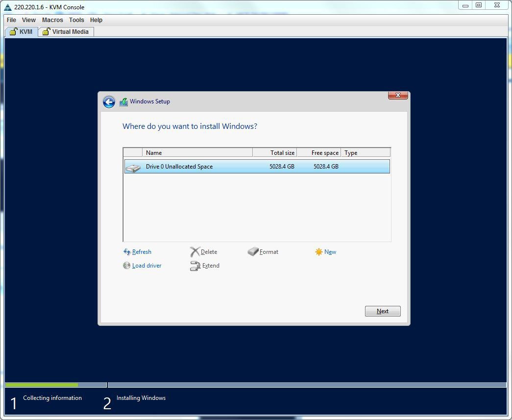Click the padlock icon on Virtual Media tab
The width and height of the screenshot is (512, 420).
(x=46, y=32)
